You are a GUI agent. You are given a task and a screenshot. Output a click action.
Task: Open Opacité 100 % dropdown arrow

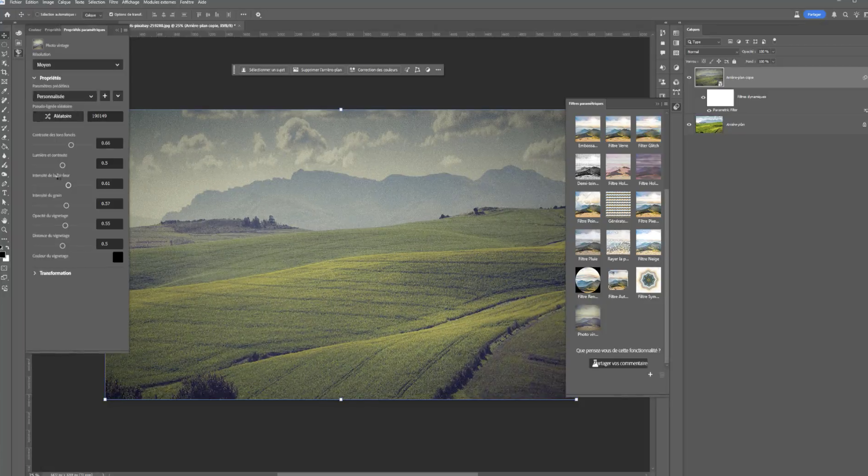coord(773,51)
